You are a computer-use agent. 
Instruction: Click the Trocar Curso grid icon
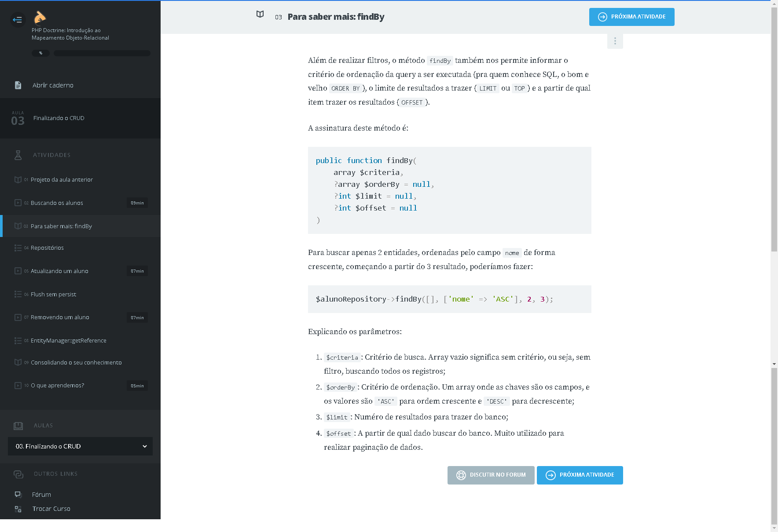(x=18, y=509)
